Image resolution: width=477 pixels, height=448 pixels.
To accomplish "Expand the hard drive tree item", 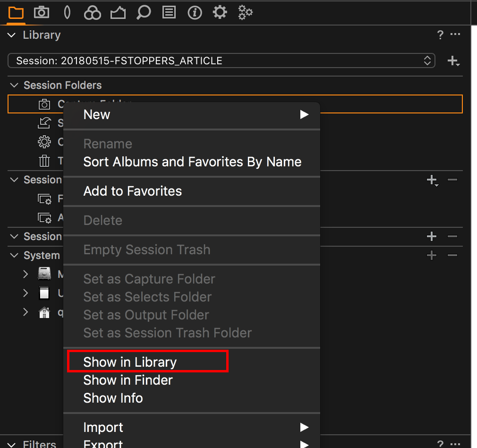I will [26, 274].
